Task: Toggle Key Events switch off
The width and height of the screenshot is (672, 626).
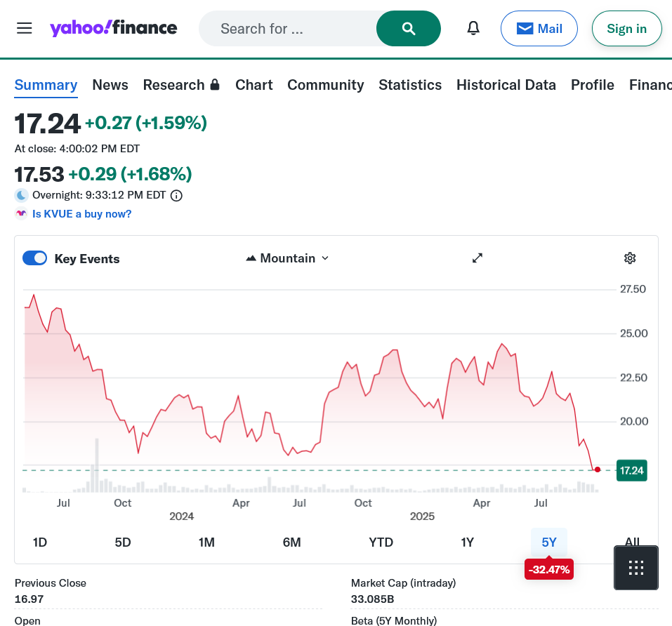Action: pos(35,258)
